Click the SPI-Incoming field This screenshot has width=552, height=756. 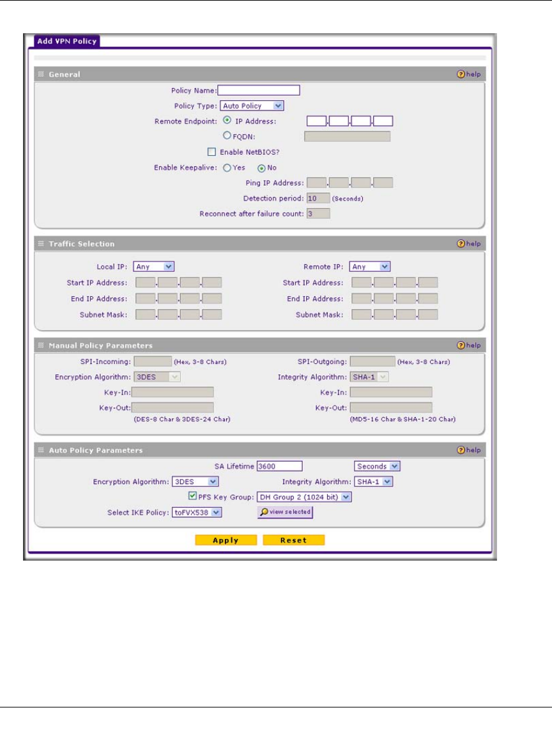(153, 361)
